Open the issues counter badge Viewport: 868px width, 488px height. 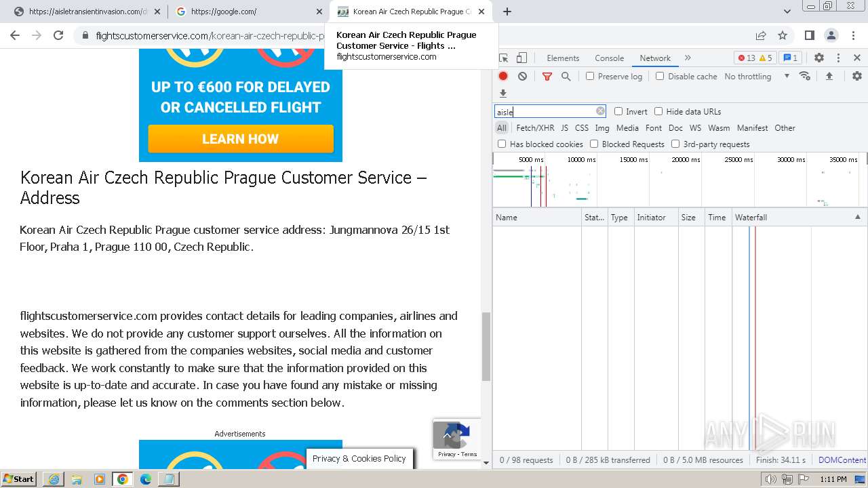pyautogui.click(x=790, y=58)
